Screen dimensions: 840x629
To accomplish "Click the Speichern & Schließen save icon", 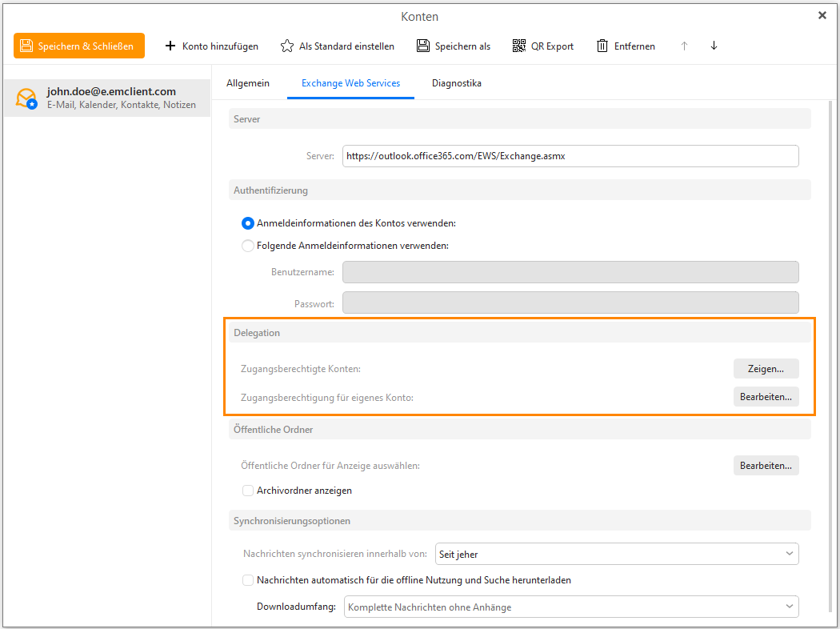I will [x=26, y=46].
